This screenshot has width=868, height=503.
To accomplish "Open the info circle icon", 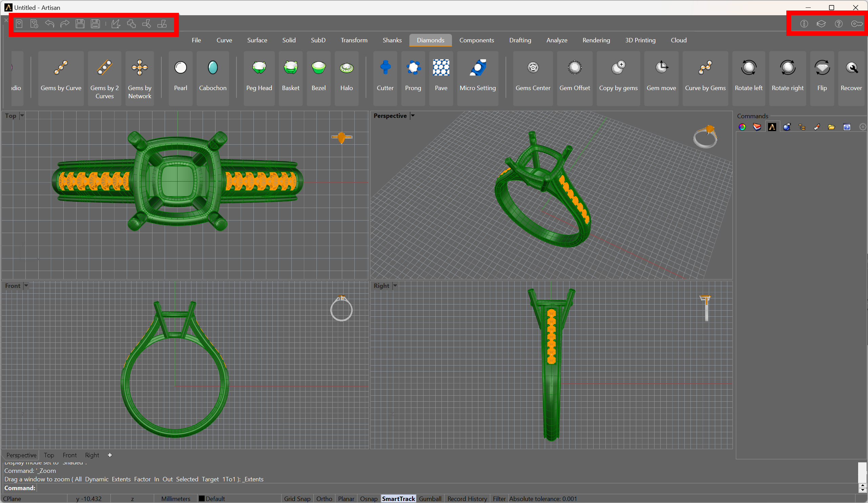I will 804,24.
